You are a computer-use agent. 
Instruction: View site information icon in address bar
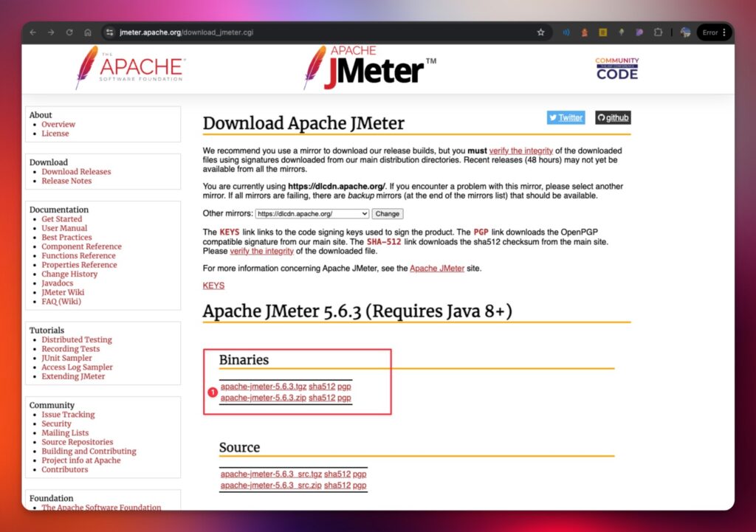[x=110, y=32]
